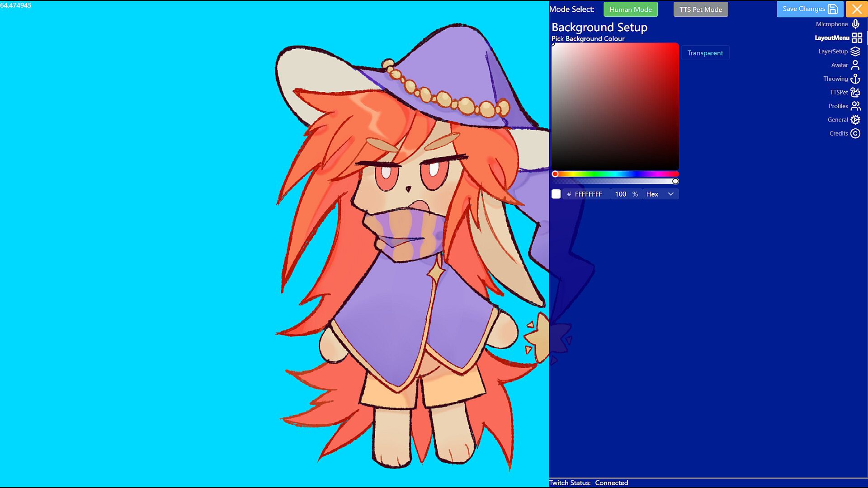This screenshot has height=488, width=868.
Task: Open the General gear icon
Action: click(x=855, y=120)
